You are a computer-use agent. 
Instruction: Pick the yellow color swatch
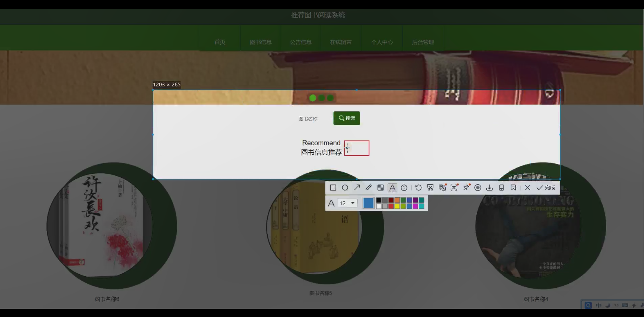(397, 206)
